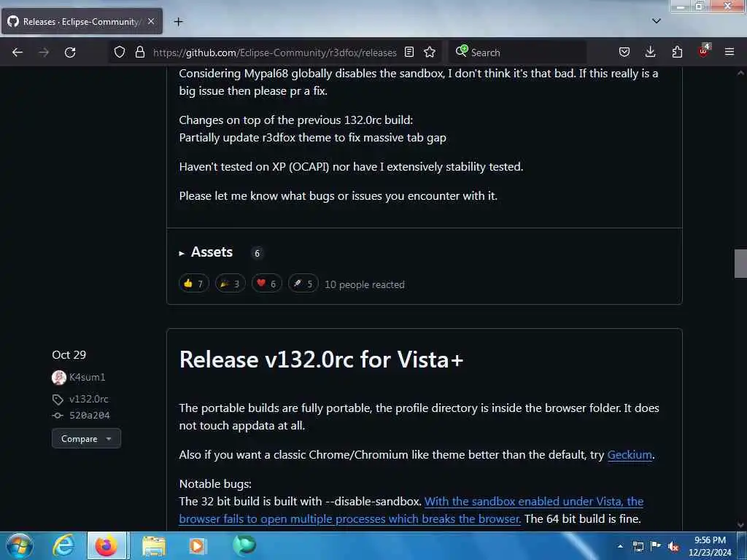The height and width of the screenshot is (560, 747).
Task: Click the GitHub URL address field
Action: (x=274, y=52)
